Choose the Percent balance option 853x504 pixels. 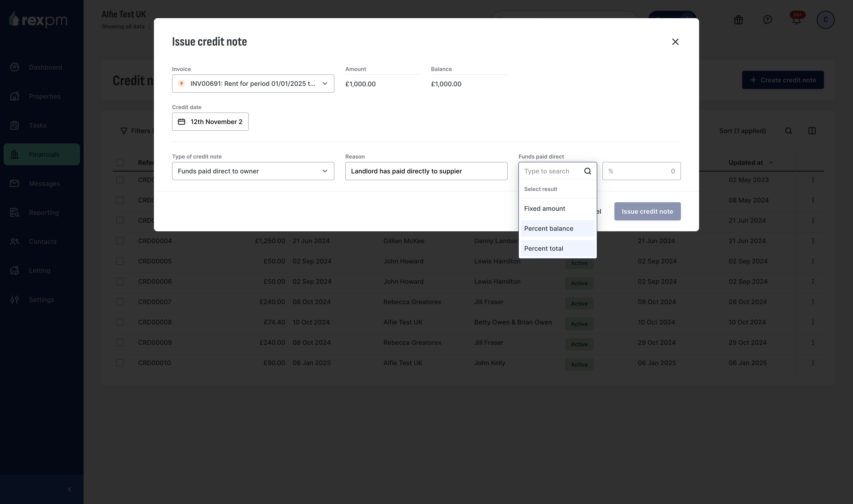558,229
